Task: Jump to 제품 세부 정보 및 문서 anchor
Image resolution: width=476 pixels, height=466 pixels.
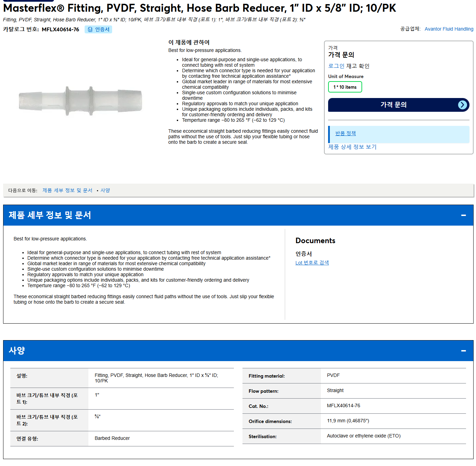Action: pyautogui.click(x=67, y=190)
